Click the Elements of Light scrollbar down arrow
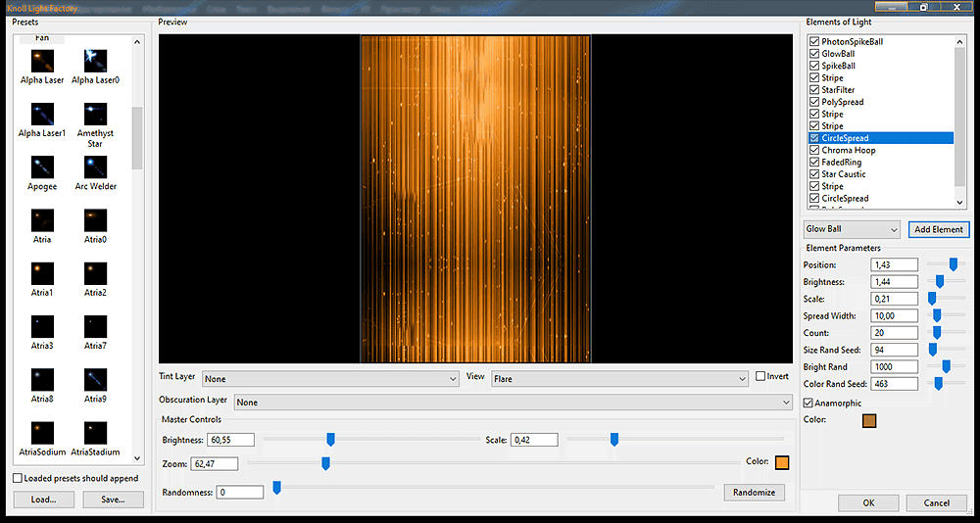The image size is (980, 523). click(x=960, y=202)
